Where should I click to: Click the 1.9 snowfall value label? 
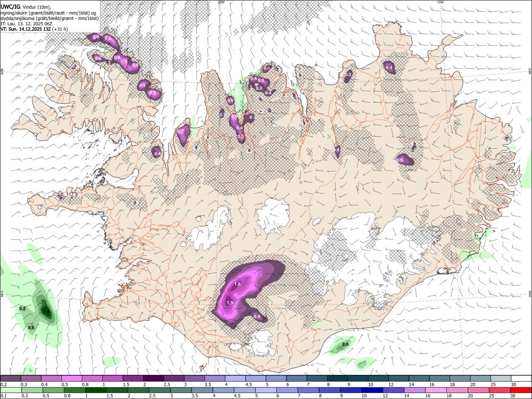(230, 303)
